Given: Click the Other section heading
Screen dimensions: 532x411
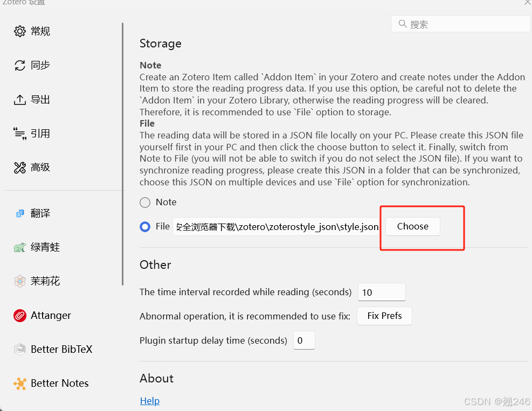Looking at the screenshot, I should click(155, 264).
